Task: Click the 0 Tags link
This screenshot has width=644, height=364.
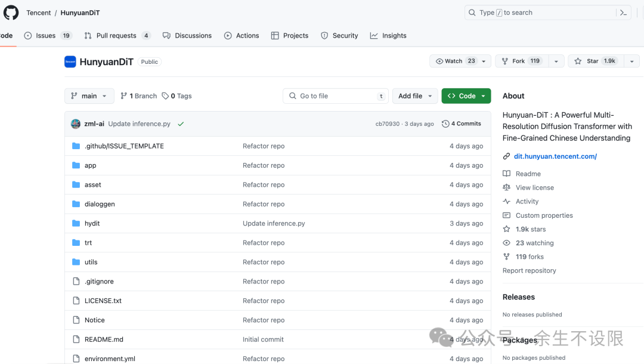Action: point(177,96)
